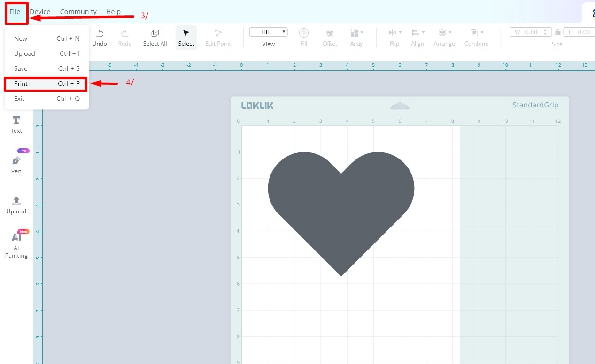Open the Community menu
The height and width of the screenshot is (364, 595).
(x=78, y=12)
